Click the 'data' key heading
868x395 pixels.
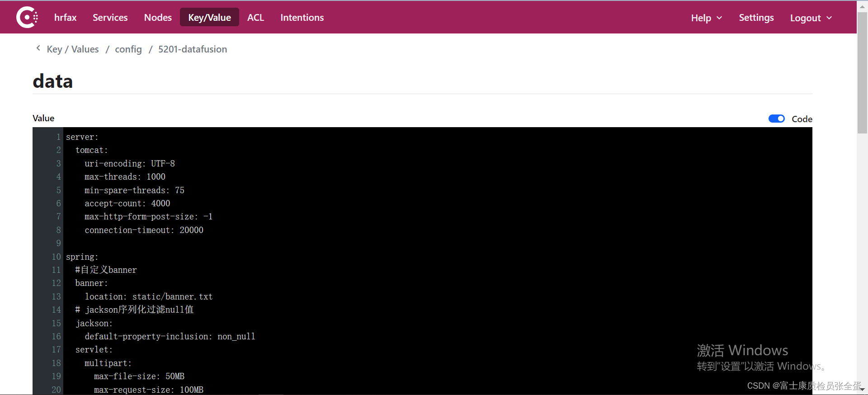coord(52,81)
